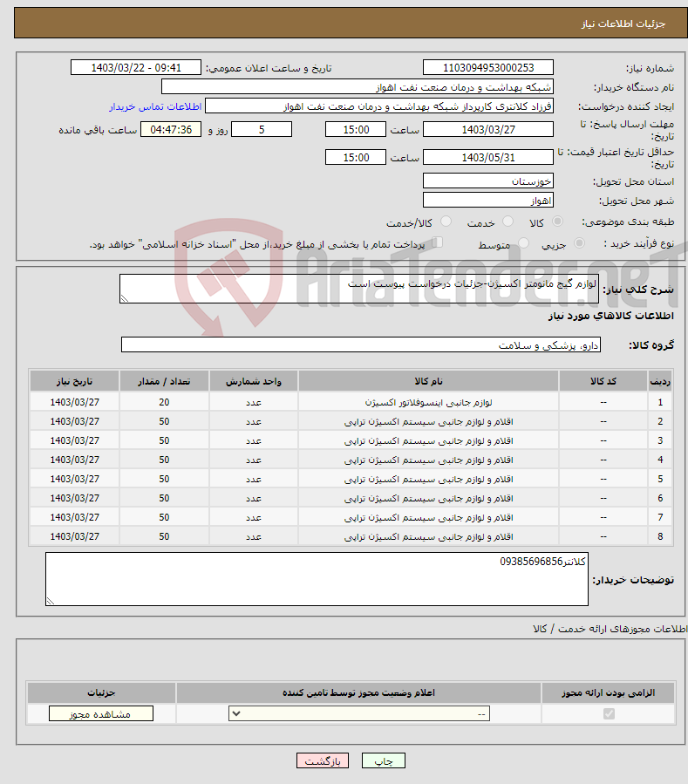Image resolution: width=688 pixels, height=784 pixels.
Task: Click the description textarea resize handle
Action: pyautogui.click(x=125, y=298)
